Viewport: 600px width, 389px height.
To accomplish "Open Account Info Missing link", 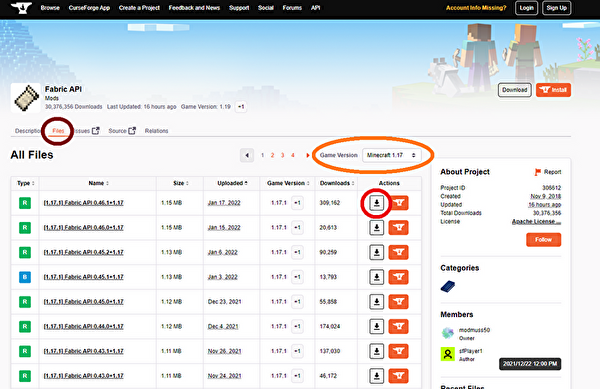I will (x=476, y=8).
